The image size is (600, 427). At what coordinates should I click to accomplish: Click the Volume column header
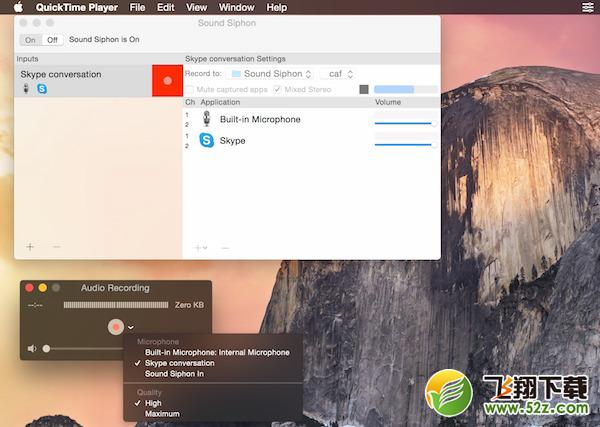tap(388, 102)
